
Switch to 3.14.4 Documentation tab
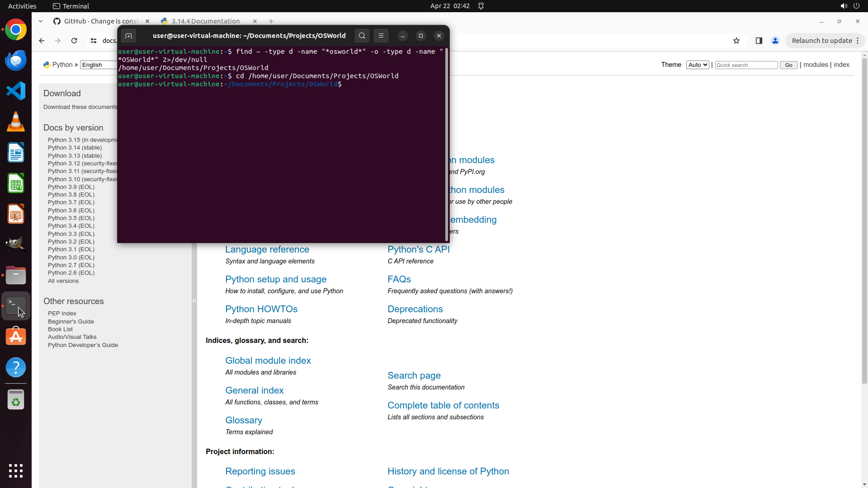pyautogui.click(x=206, y=21)
